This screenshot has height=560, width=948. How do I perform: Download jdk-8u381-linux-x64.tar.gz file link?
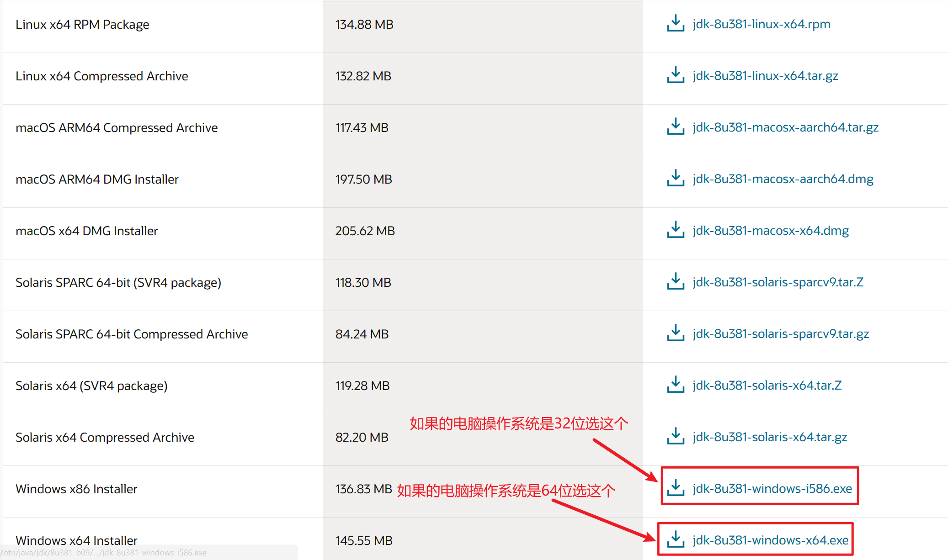(x=765, y=75)
